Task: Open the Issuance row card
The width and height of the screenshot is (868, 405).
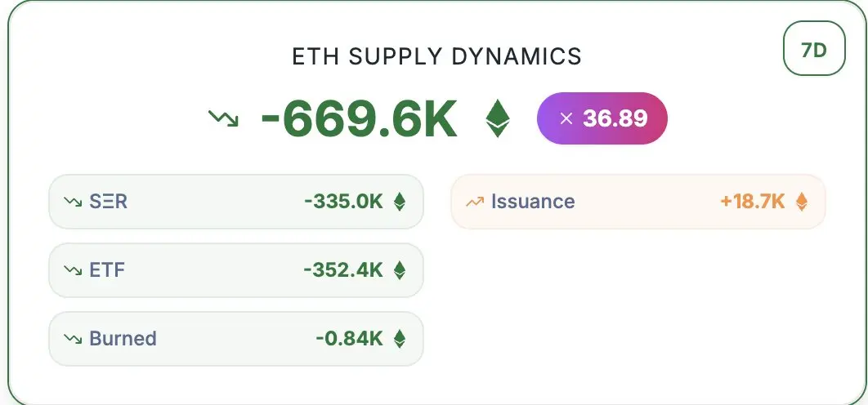Action: [638, 202]
